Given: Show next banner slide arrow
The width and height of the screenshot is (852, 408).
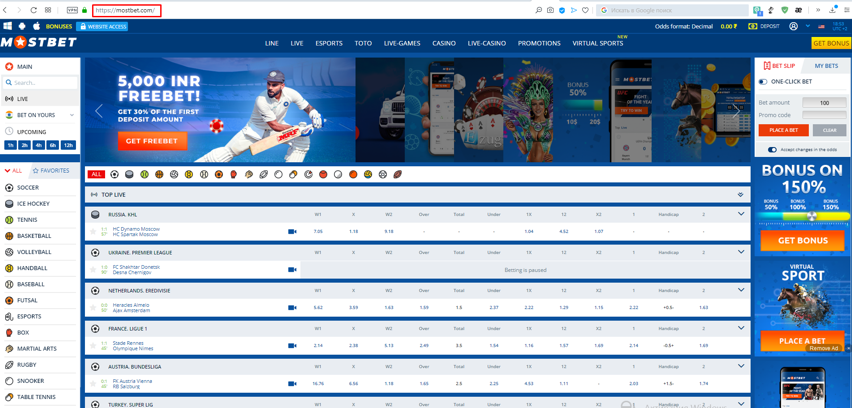Looking at the screenshot, I should click(x=736, y=111).
